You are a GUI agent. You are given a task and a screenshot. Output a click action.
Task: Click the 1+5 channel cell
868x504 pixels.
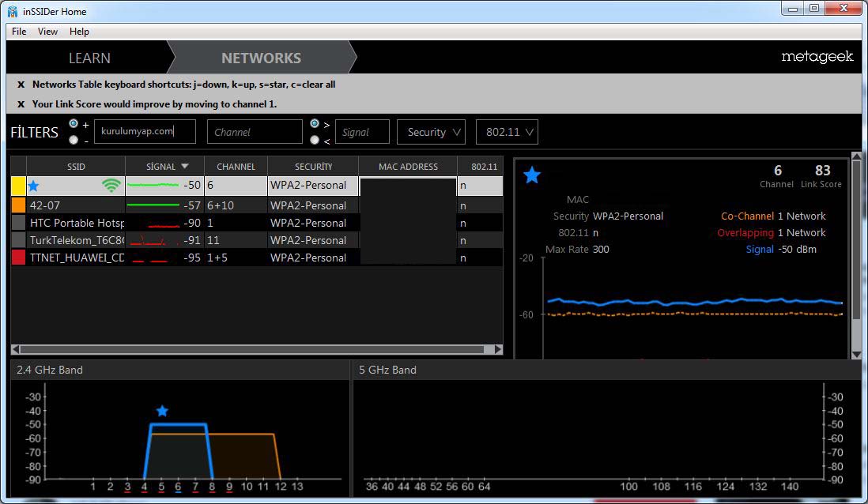point(217,258)
